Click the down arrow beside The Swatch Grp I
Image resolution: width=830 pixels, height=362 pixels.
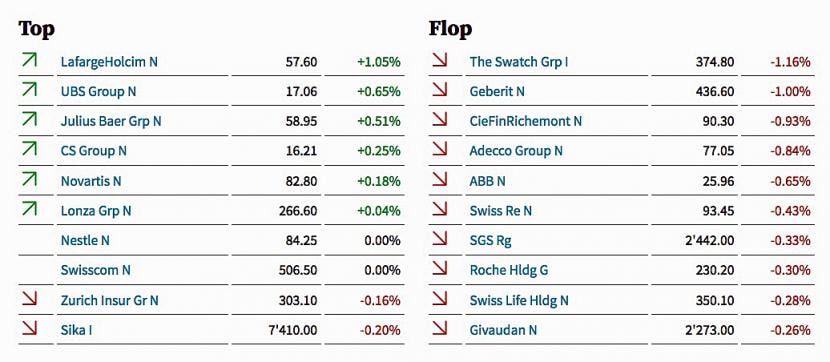tap(439, 60)
